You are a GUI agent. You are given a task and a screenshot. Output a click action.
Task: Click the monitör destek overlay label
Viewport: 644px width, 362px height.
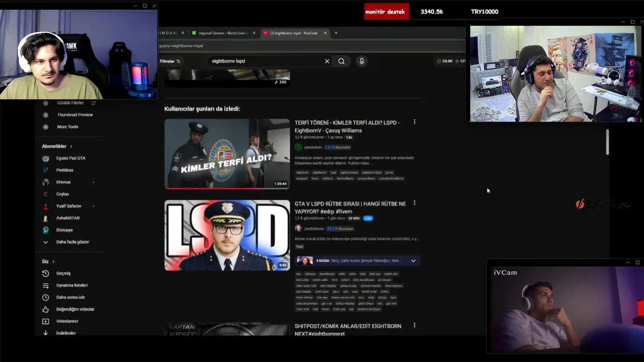click(386, 12)
